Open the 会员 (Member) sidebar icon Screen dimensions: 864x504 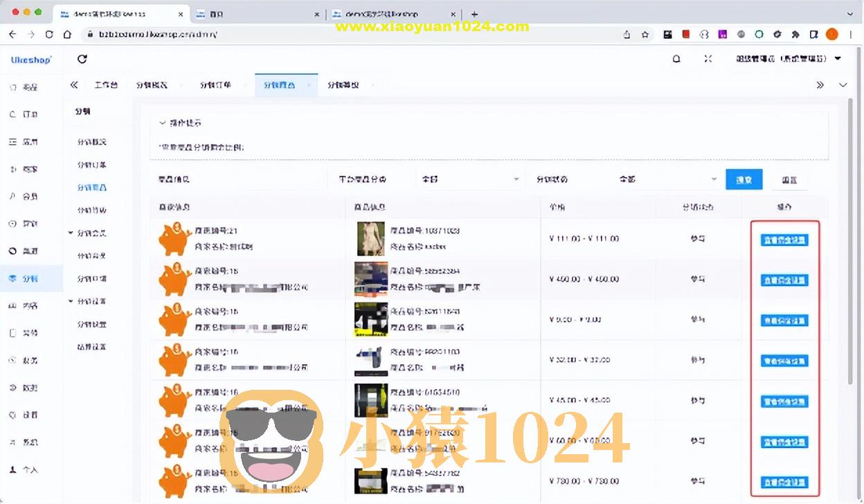click(x=31, y=196)
